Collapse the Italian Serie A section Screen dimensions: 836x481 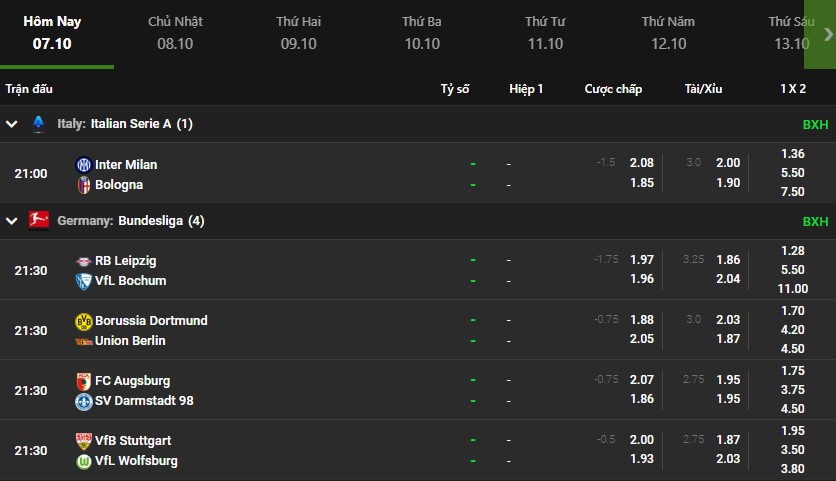[x=12, y=124]
